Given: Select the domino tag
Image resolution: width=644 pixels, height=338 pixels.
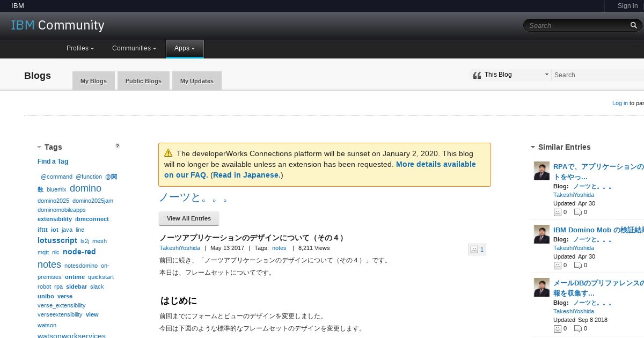Looking at the screenshot, I should tap(85, 188).
